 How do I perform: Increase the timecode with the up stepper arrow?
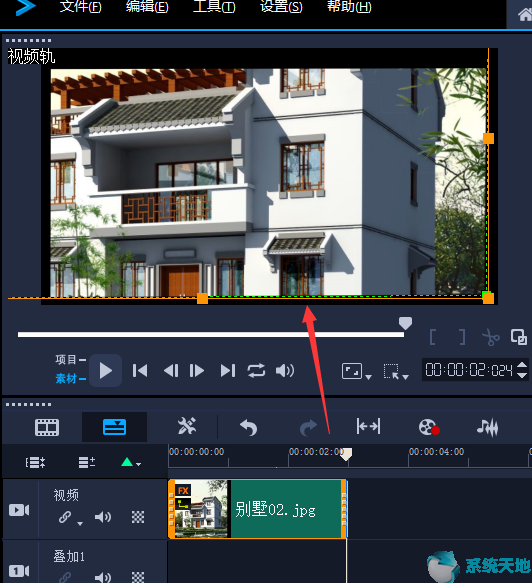tap(522, 365)
